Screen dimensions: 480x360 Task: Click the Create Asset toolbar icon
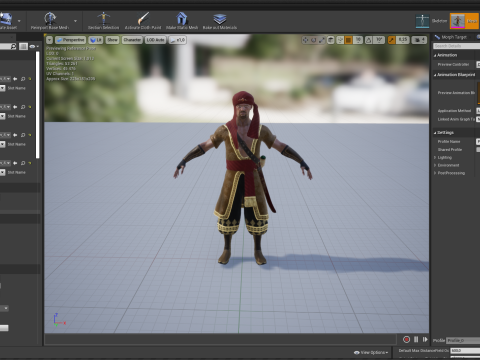[5, 19]
